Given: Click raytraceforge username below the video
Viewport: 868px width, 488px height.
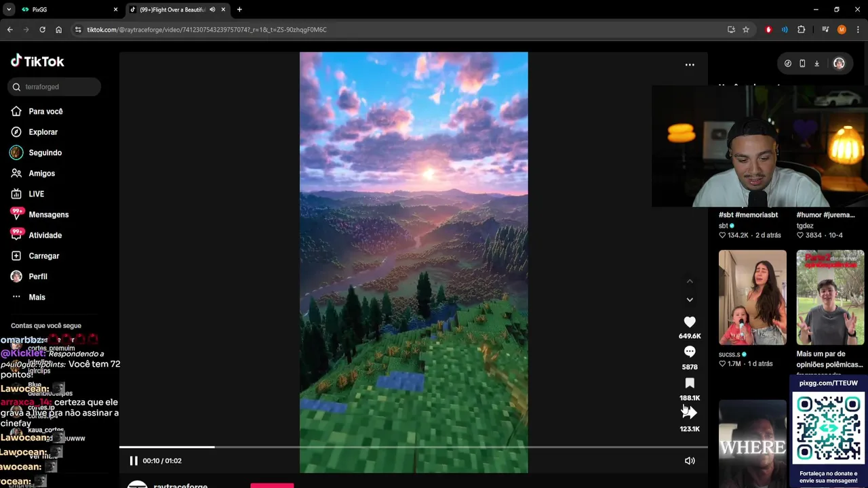Looking at the screenshot, I should pyautogui.click(x=180, y=485).
